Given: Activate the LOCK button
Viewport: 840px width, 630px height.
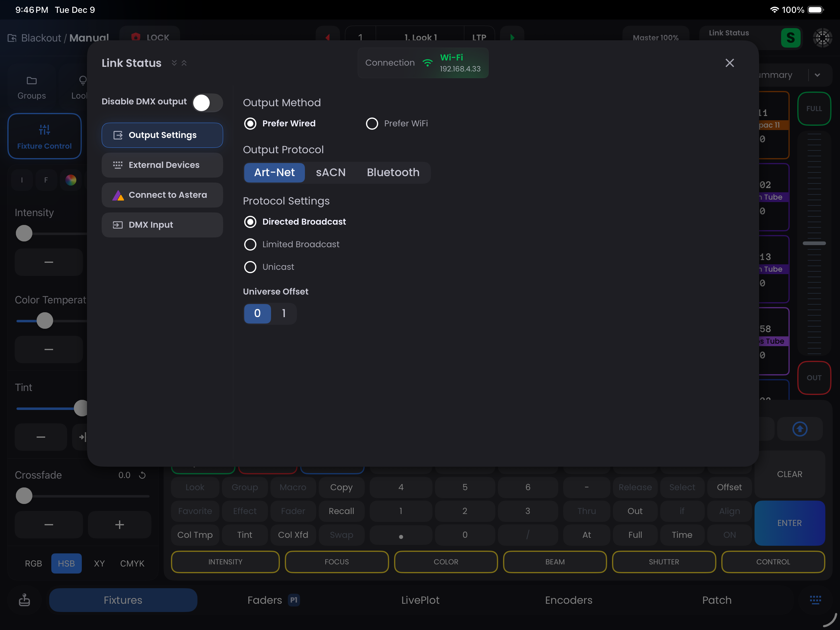Looking at the screenshot, I should (x=150, y=37).
